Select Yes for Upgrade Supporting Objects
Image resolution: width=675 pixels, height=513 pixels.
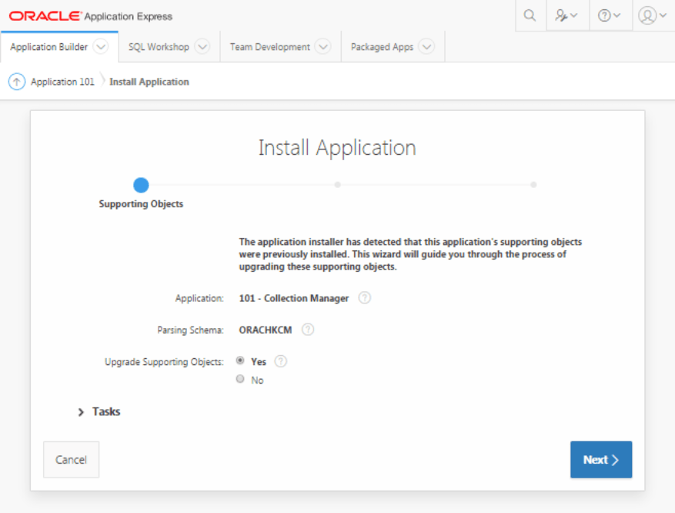pos(240,360)
